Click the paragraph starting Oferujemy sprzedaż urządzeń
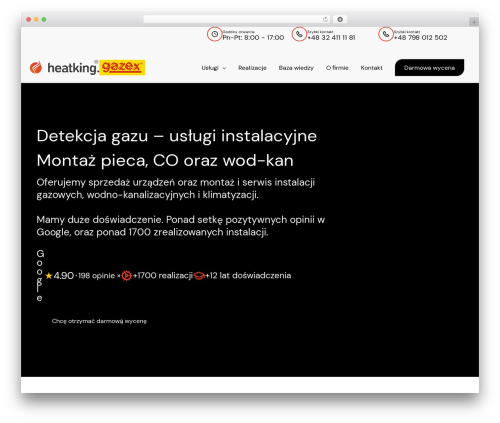The image size is (500, 423). 176,188
